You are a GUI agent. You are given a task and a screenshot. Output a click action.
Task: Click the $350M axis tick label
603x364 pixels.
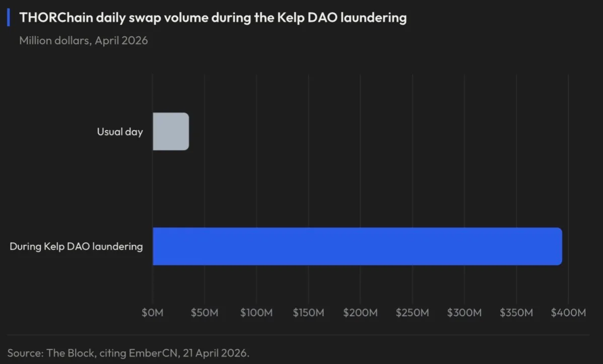516,313
